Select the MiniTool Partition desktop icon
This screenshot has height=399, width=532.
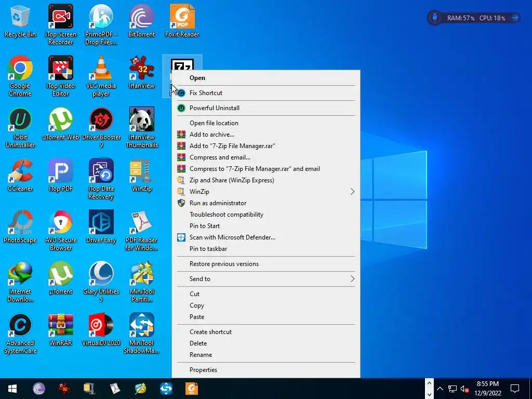coord(141,282)
